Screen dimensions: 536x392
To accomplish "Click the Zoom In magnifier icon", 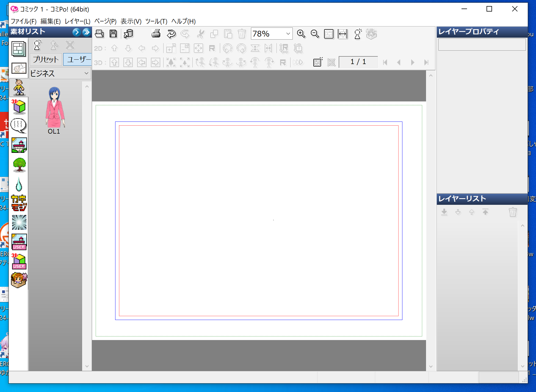I will (301, 34).
